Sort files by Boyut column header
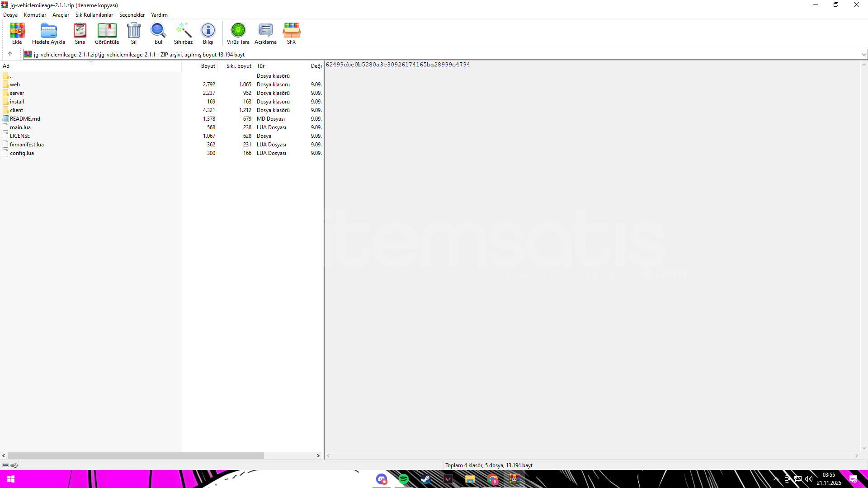Viewport: 868px width, 488px height. coord(208,66)
